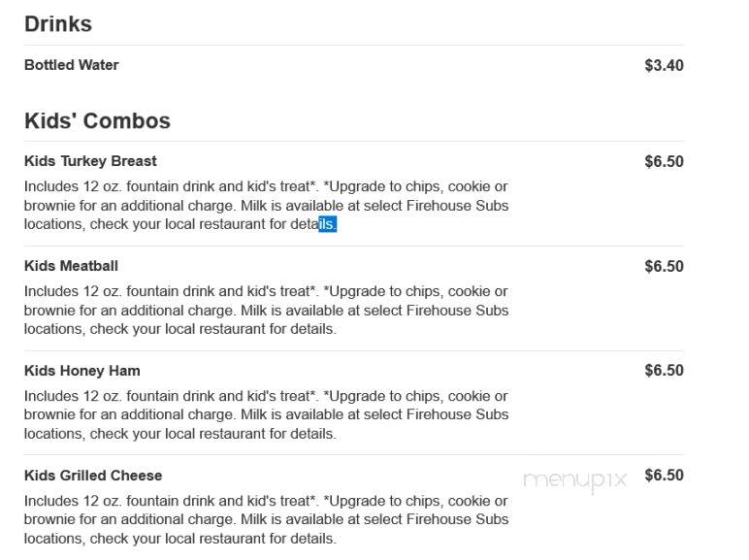This screenshot has width=749, height=560.
Task: Click the Kids Meatball description paragraph
Action: tap(266, 311)
